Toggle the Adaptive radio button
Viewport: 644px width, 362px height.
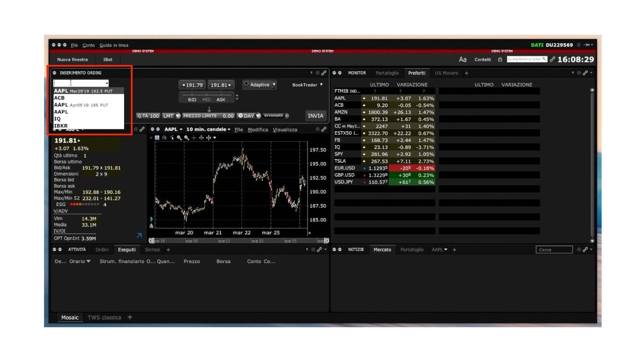pyautogui.click(x=246, y=84)
